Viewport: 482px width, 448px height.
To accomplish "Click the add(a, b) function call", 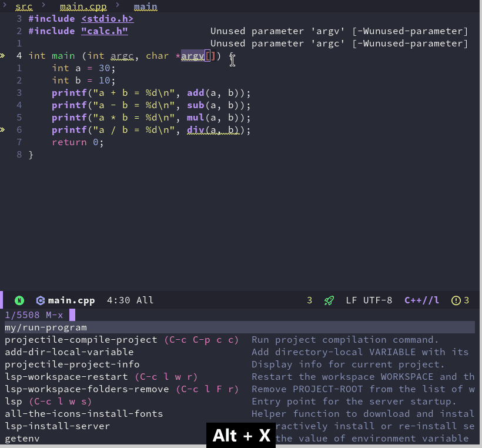I will point(213,93).
